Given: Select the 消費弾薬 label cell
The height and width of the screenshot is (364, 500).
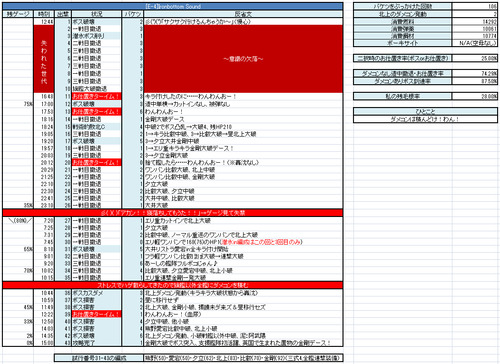Looking at the screenshot, I should (403, 29).
